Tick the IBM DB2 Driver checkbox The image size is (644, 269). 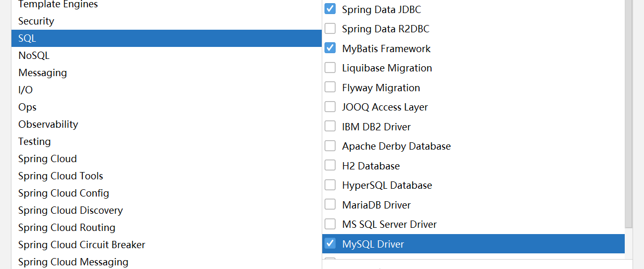click(x=330, y=126)
